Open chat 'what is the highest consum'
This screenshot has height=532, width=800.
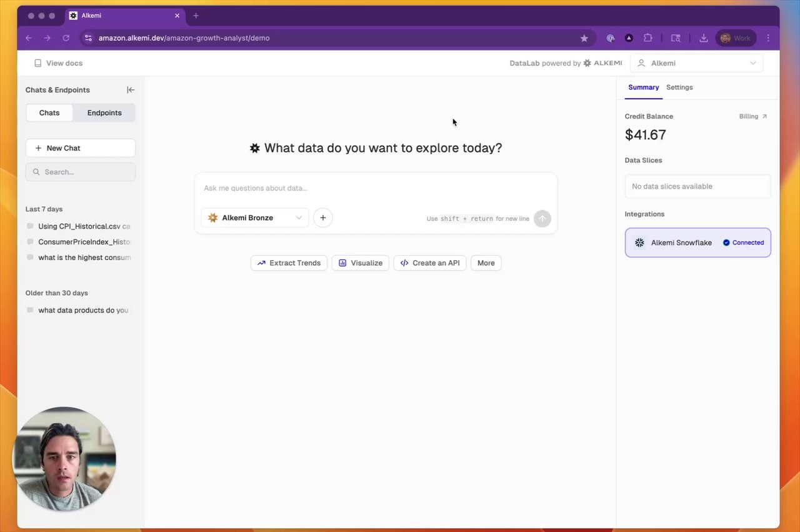click(84, 258)
